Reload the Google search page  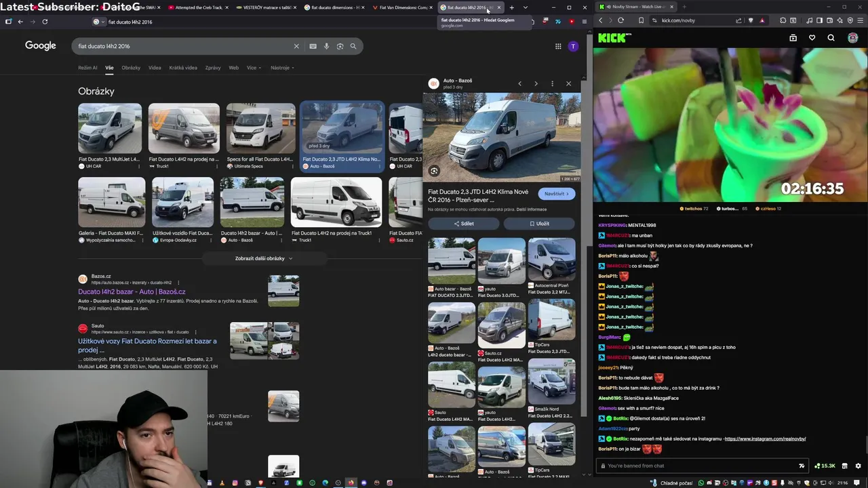[45, 22]
